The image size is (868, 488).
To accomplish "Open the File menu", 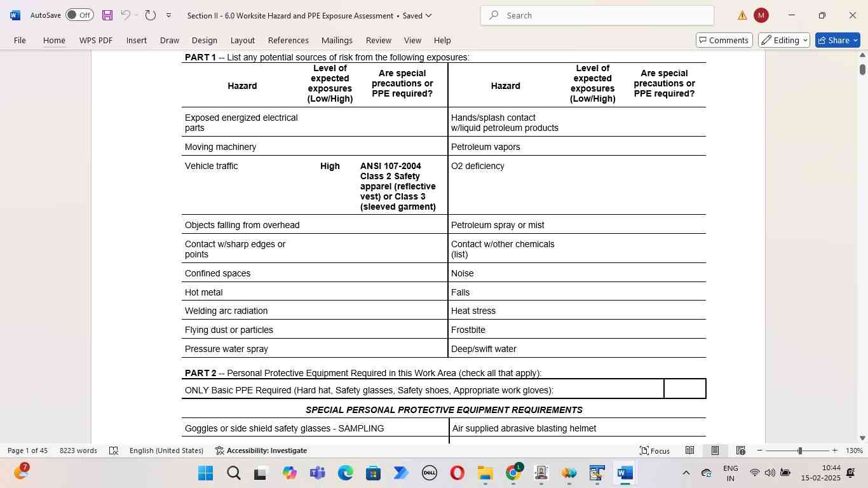I will [20, 40].
